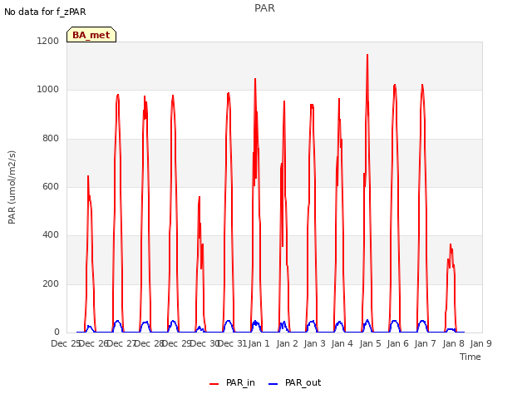Viewport: 532px width, 399px height.
Task: Click the Jan 3 x-axis tick label
Action: [x=314, y=343]
